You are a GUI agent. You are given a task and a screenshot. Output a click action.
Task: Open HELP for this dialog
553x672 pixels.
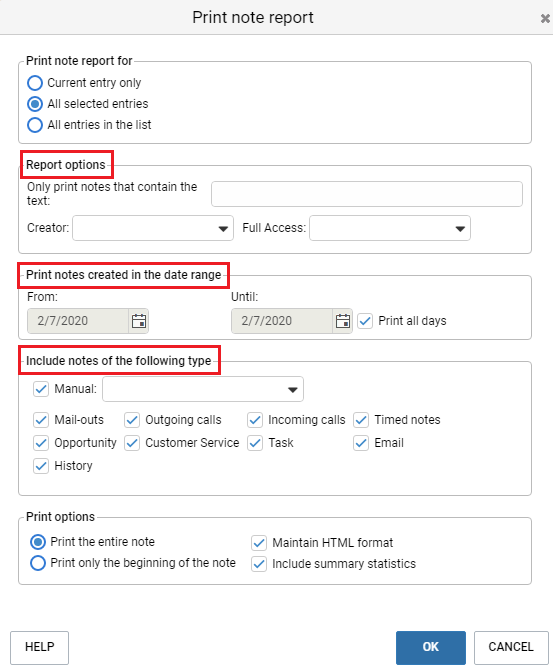pos(39,647)
